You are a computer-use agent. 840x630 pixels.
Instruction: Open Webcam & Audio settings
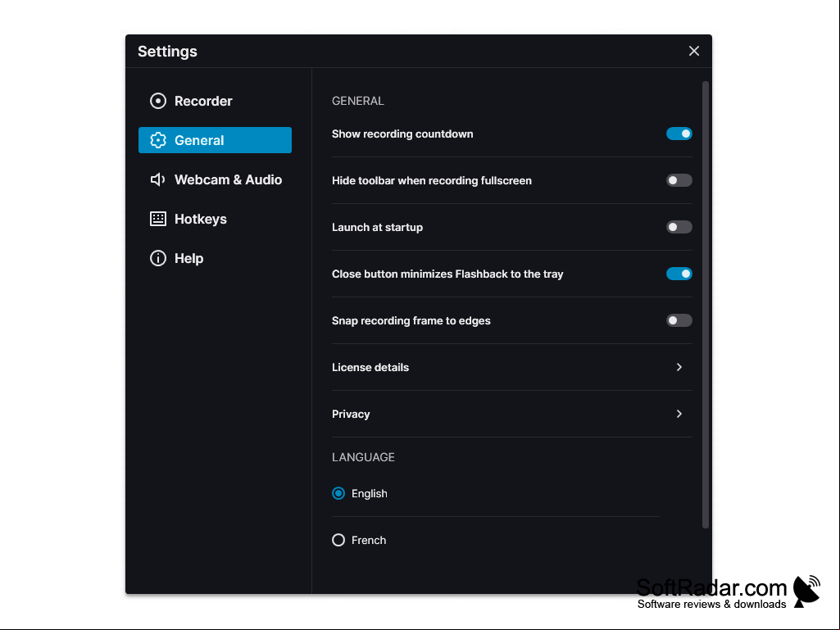[x=215, y=179]
